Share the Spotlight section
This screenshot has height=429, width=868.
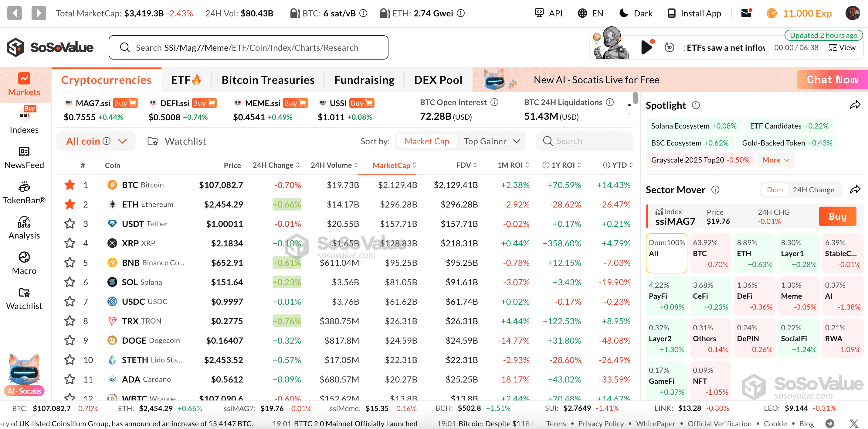855,105
